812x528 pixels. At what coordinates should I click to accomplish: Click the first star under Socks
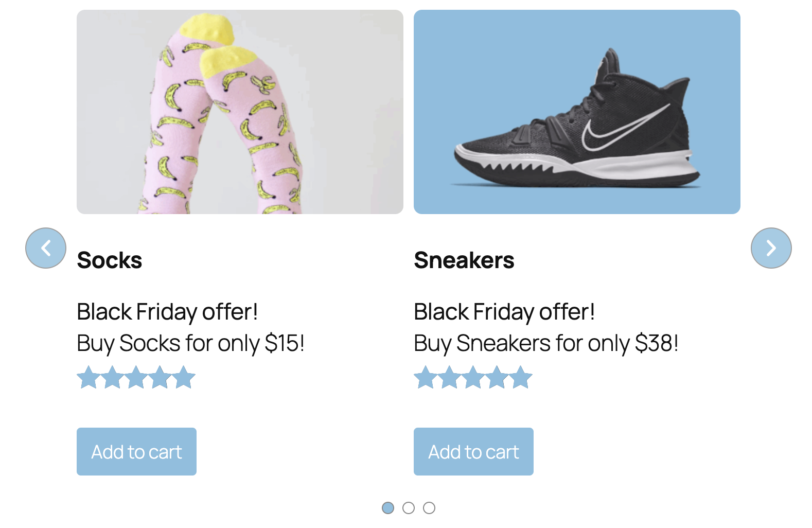click(x=89, y=377)
